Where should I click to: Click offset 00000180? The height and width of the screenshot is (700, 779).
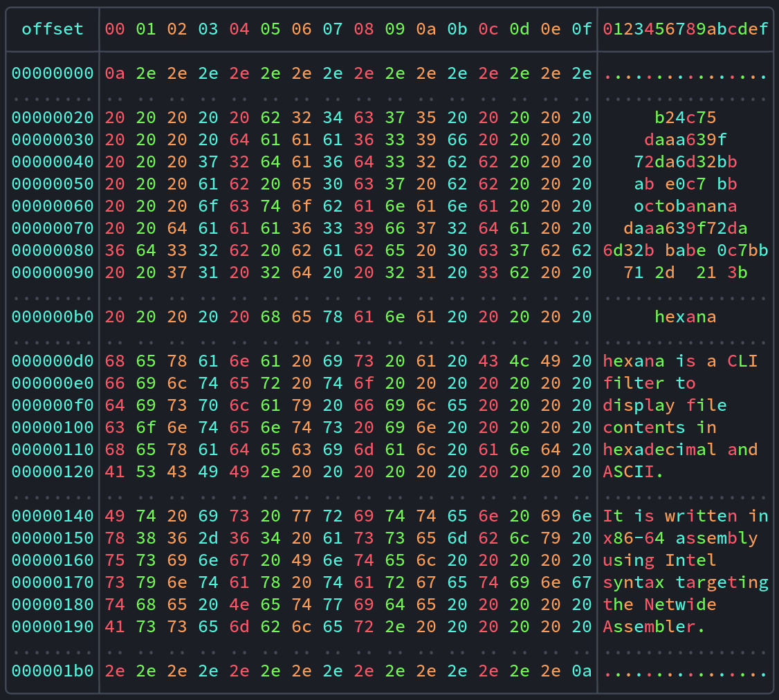point(53,604)
